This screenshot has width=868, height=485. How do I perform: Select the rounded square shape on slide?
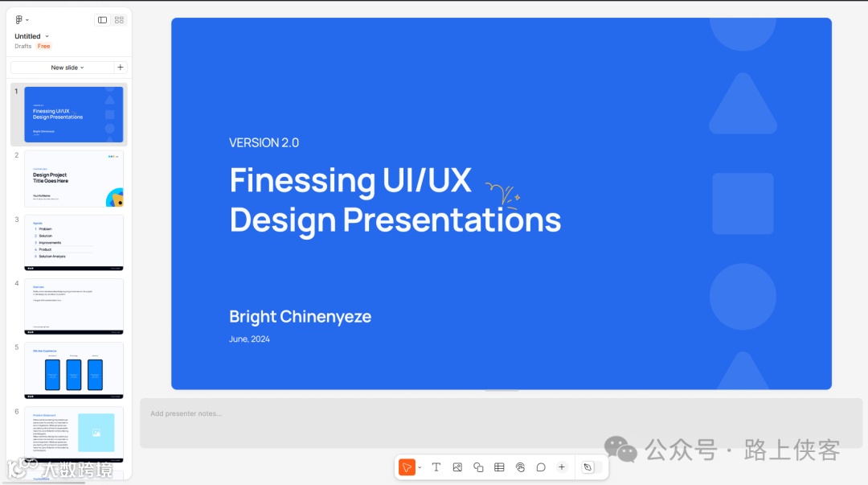(743, 203)
